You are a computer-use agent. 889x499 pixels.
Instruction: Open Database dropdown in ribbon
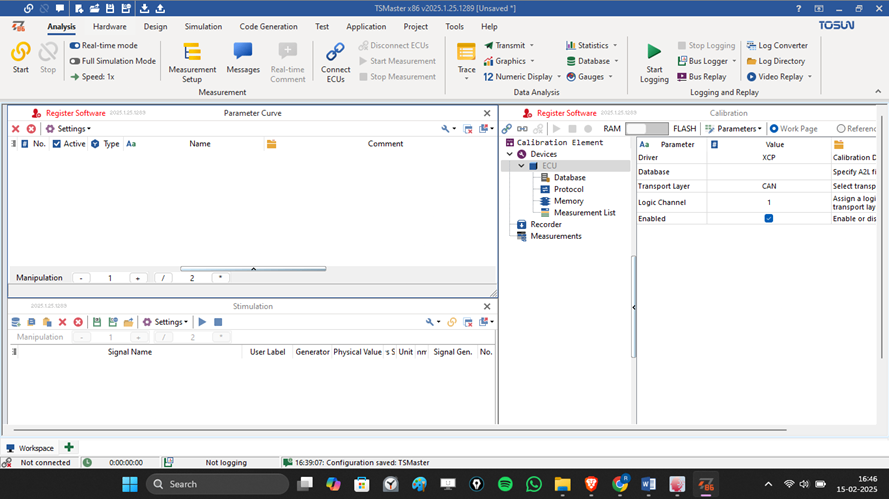tap(616, 61)
